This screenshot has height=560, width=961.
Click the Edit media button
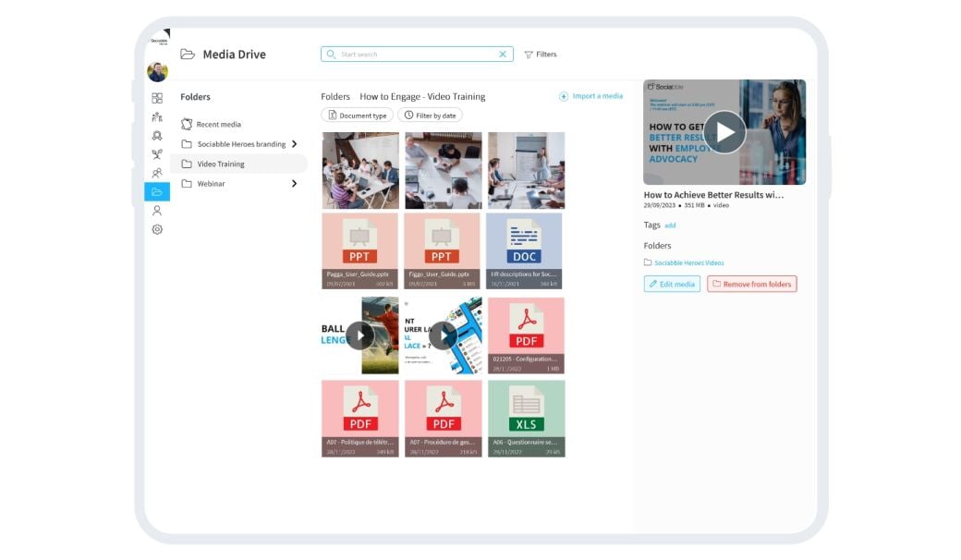tap(672, 284)
